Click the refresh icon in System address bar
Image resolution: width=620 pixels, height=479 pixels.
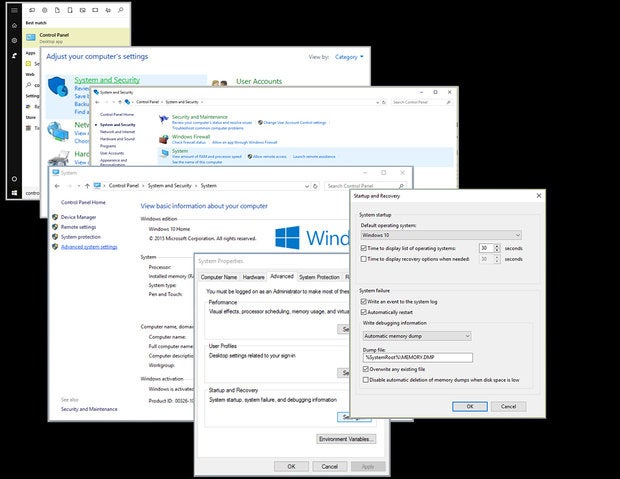coord(315,186)
